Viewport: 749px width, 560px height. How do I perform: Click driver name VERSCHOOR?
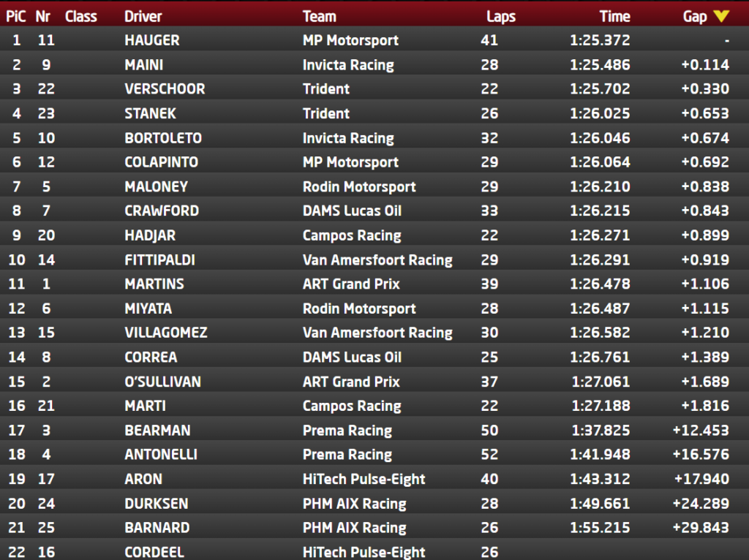(165, 89)
